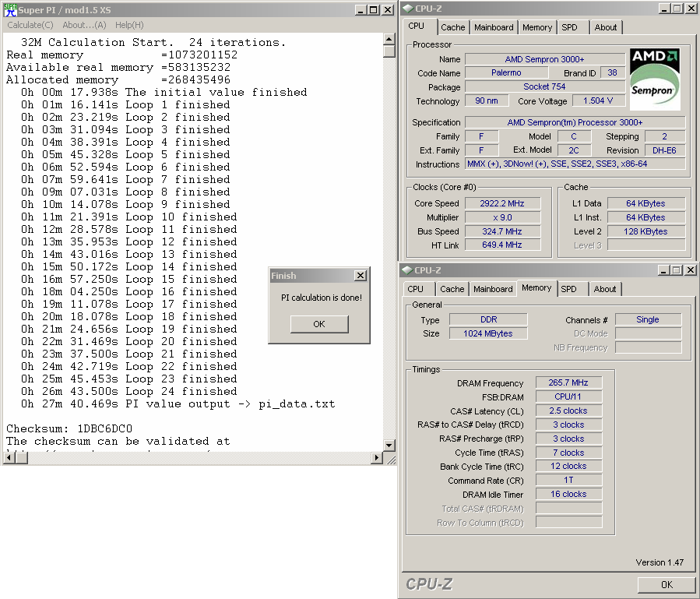The height and width of the screenshot is (599, 700).
Task: Click the Instructions field listing MMX, SSE
Action: (575, 164)
